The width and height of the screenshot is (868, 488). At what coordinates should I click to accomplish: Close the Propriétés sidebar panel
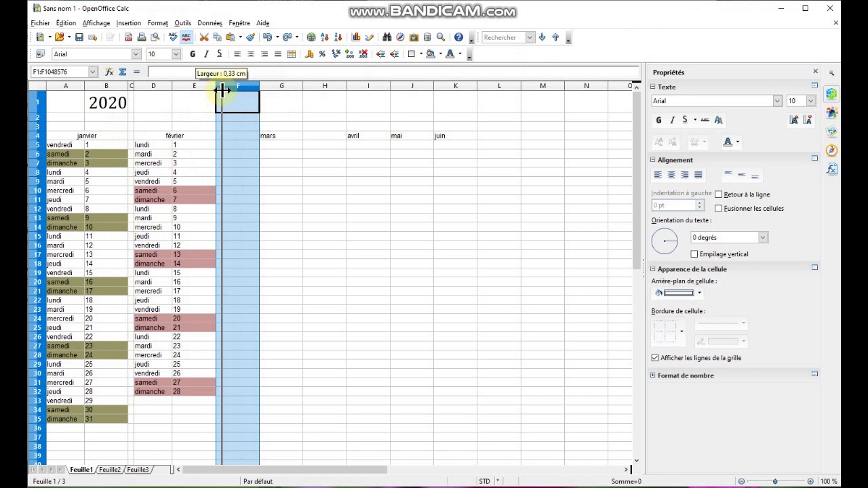[815, 72]
